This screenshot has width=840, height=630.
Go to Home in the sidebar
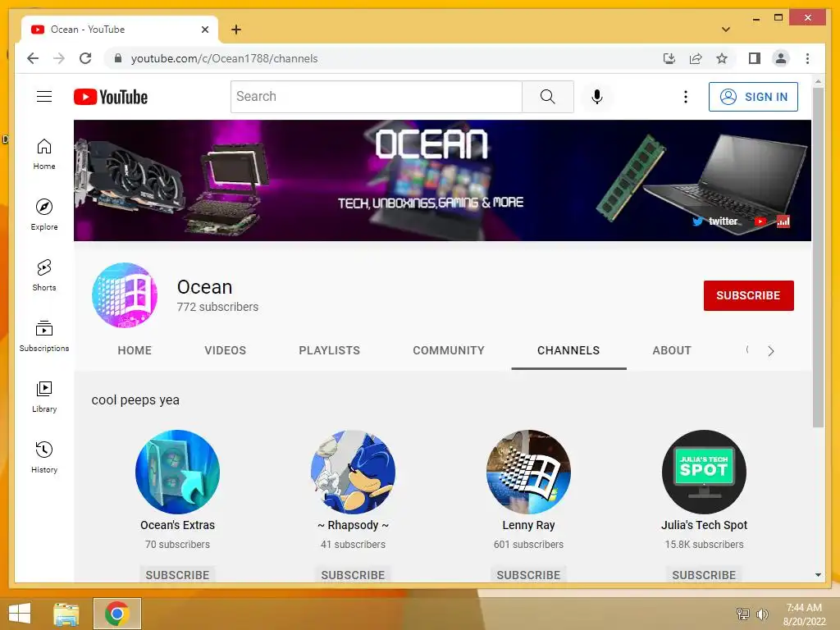[x=44, y=155]
